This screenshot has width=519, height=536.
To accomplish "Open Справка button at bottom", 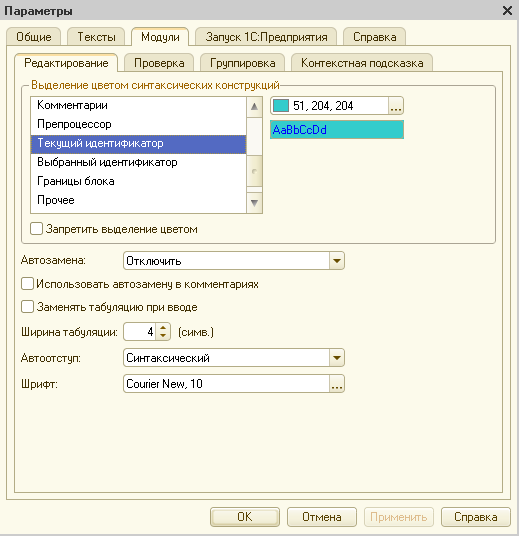I will (476, 517).
